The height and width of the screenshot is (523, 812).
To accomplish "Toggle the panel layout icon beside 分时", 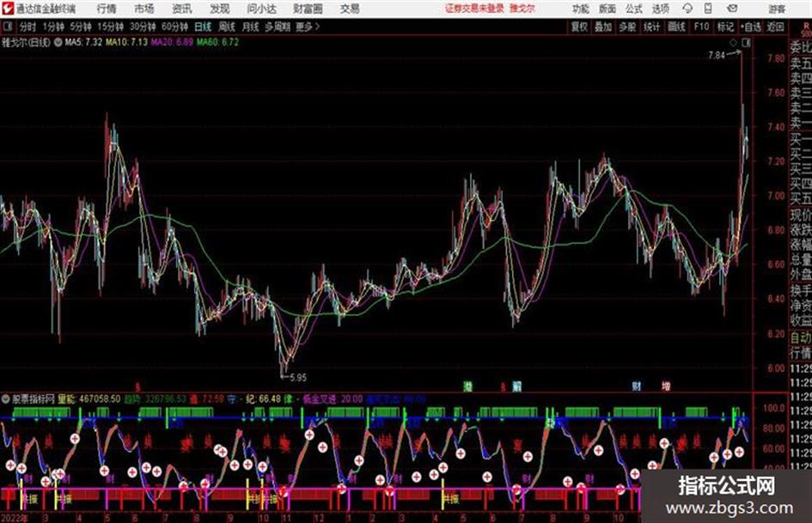I will click(7, 27).
